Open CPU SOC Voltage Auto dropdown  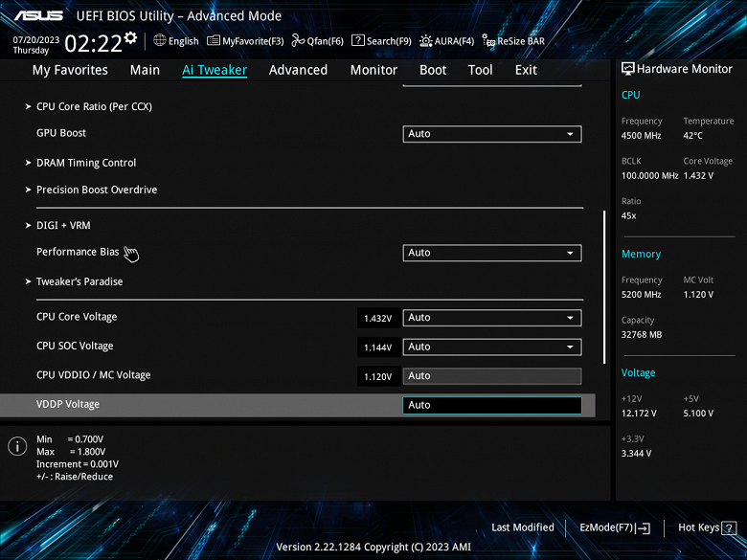[492, 347]
